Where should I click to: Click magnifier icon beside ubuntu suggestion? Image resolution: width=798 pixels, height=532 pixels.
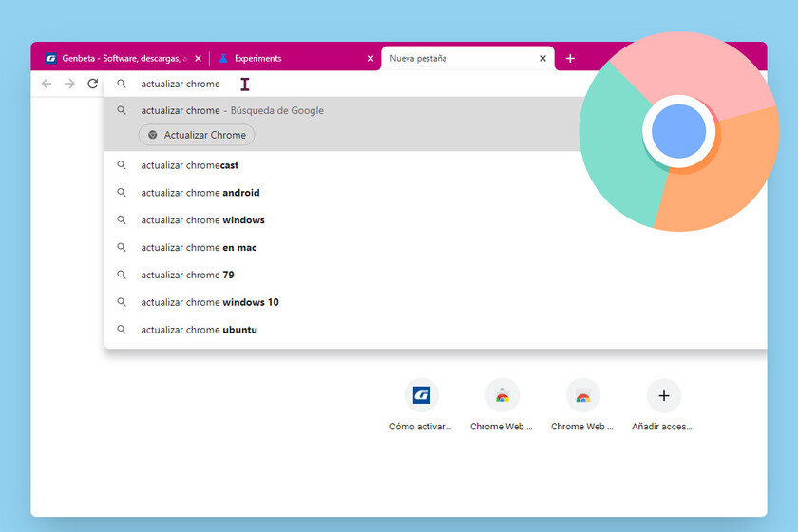click(122, 330)
